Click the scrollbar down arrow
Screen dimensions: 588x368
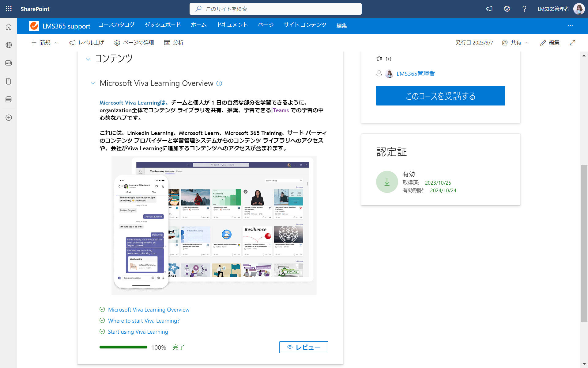tap(584, 364)
